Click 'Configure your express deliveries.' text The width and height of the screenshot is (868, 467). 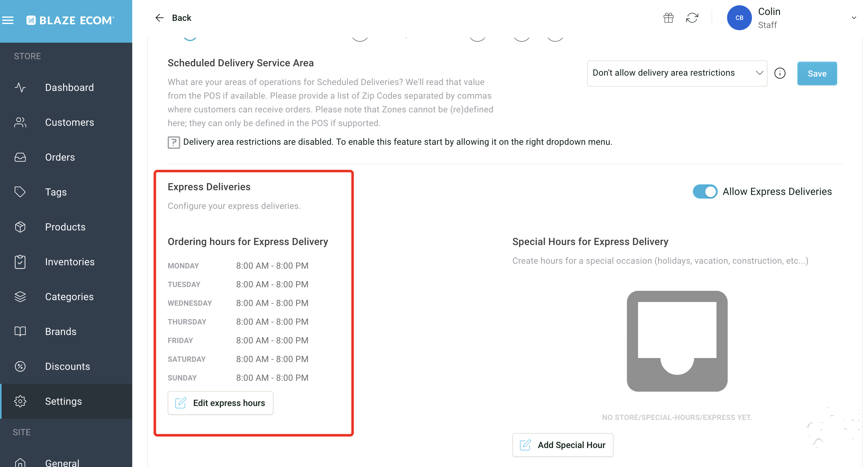234,206
